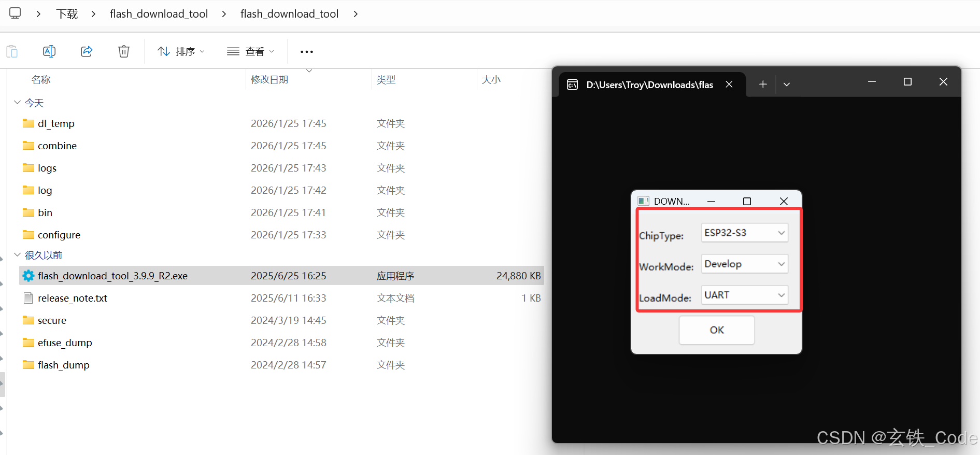Click the 24,880 KB size cell
This screenshot has height=455, width=980.
coord(518,276)
